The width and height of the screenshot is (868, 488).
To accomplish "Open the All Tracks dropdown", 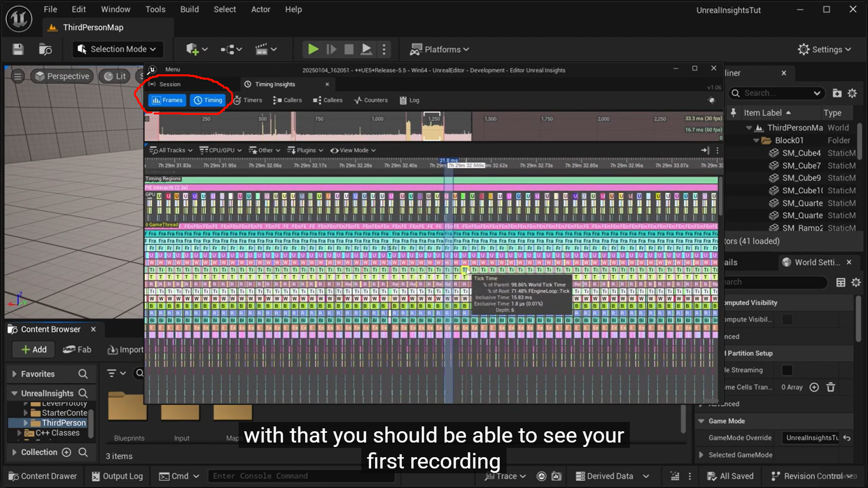I will click(x=171, y=151).
